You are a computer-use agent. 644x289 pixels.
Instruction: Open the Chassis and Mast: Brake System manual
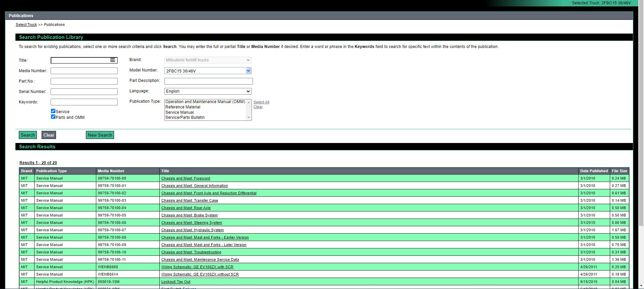(x=189, y=215)
